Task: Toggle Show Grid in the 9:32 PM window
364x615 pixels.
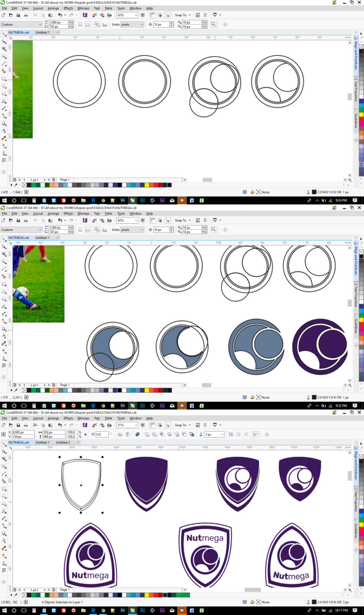Action: (x=160, y=220)
